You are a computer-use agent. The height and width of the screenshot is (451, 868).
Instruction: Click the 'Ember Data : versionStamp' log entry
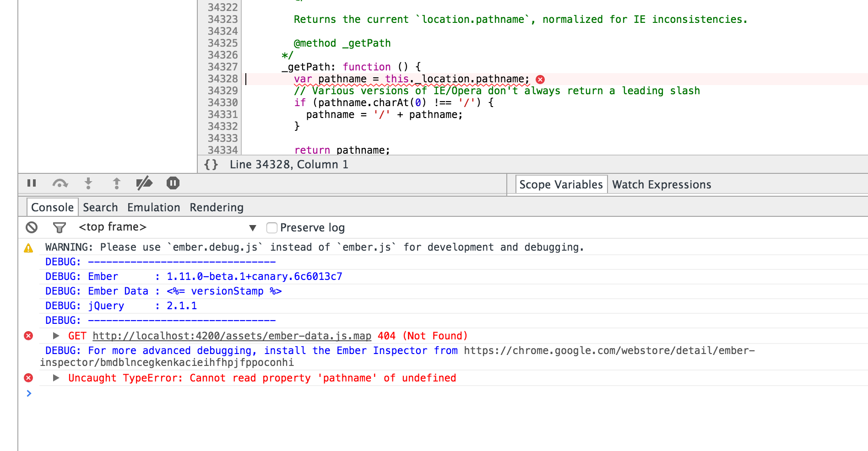point(163,291)
